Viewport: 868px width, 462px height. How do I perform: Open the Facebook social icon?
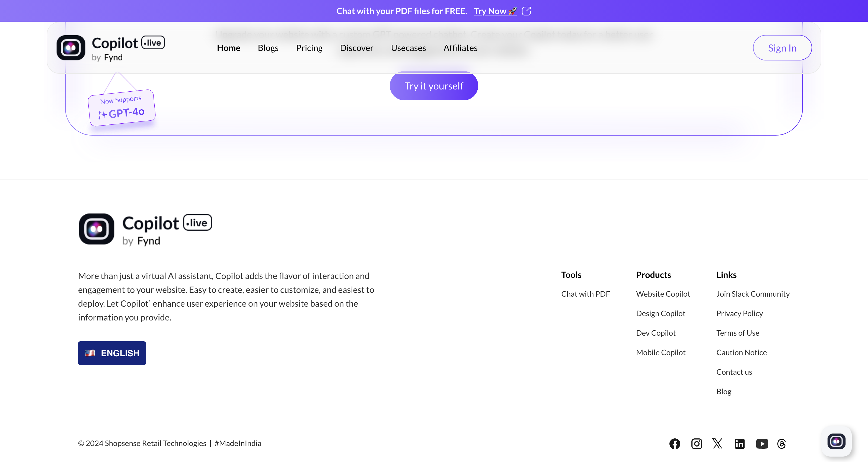tap(675, 444)
